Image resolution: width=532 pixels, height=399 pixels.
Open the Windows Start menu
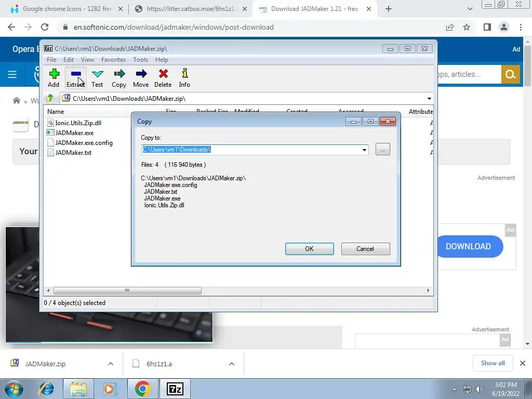point(14,389)
